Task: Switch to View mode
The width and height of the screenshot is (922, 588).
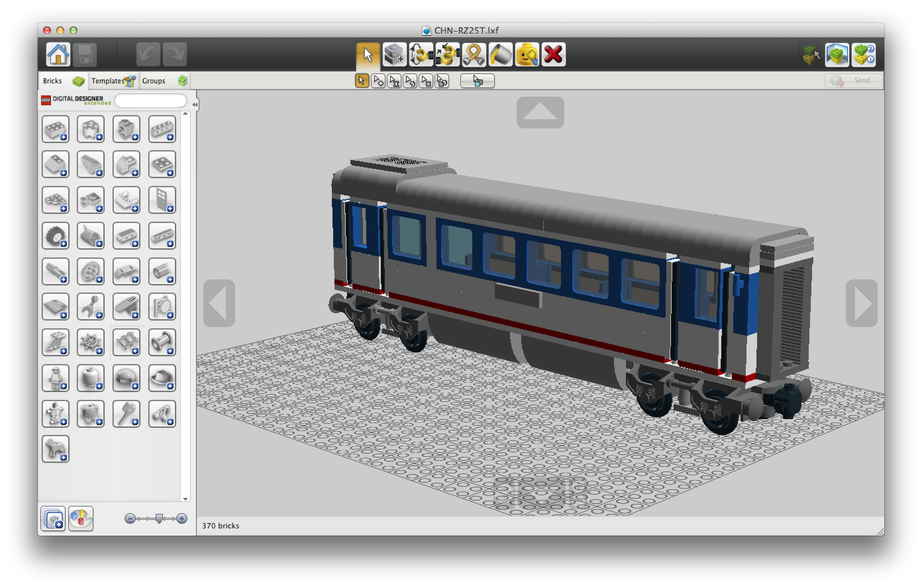Action: (x=837, y=55)
